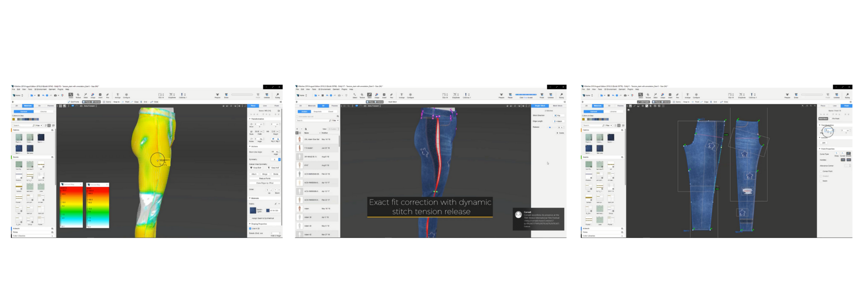Check the Pin Point box in right window

(x=830, y=119)
